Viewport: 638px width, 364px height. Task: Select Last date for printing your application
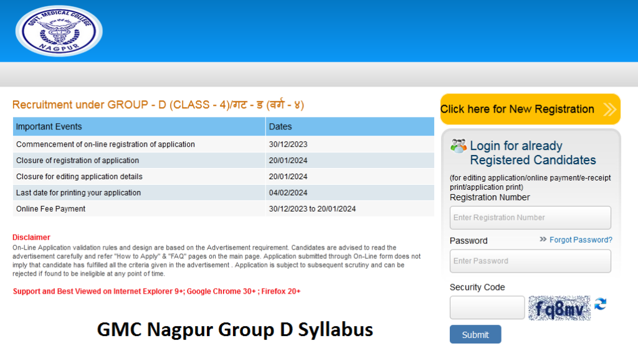tap(79, 192)
